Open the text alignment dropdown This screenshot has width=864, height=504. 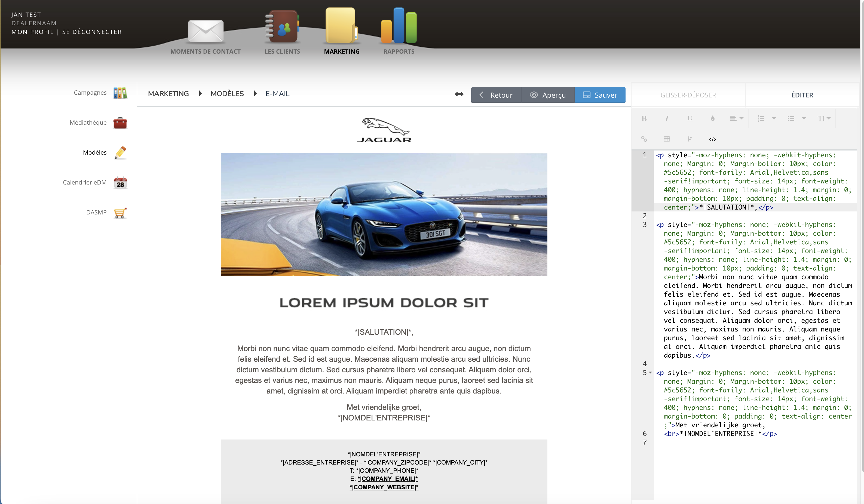tap(736, 118)
